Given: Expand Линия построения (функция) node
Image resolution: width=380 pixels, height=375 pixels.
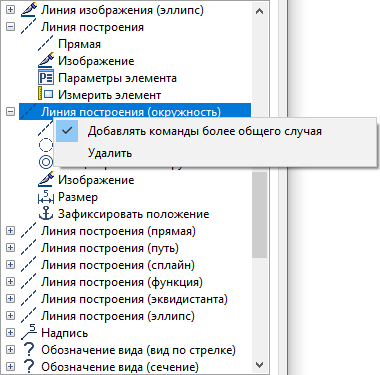Looking at the screenshot, I should [x=10, y=281].
